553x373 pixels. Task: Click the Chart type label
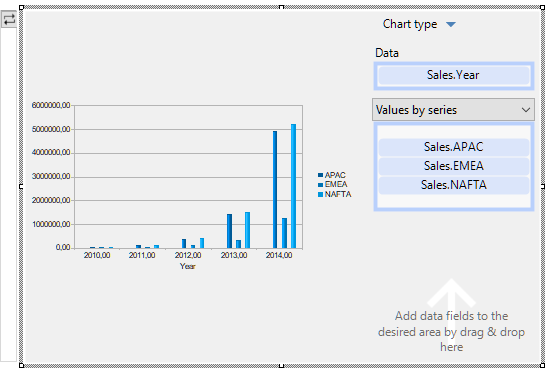[410, 24]
